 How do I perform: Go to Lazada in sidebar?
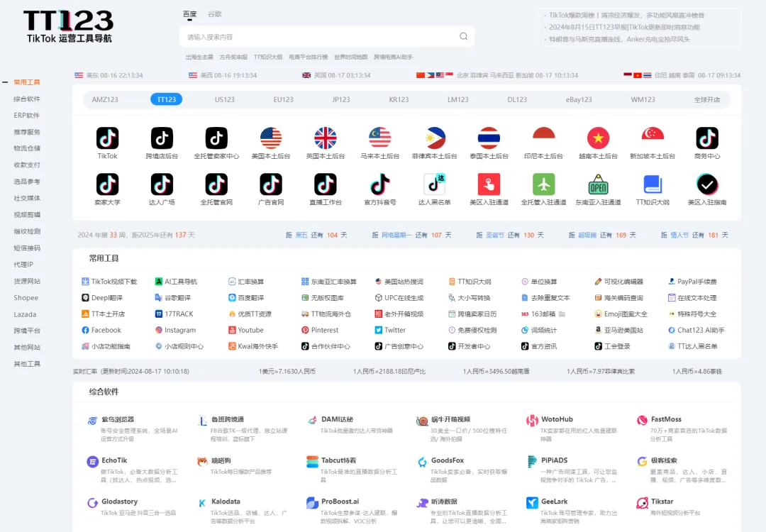(x=25, y=314)
